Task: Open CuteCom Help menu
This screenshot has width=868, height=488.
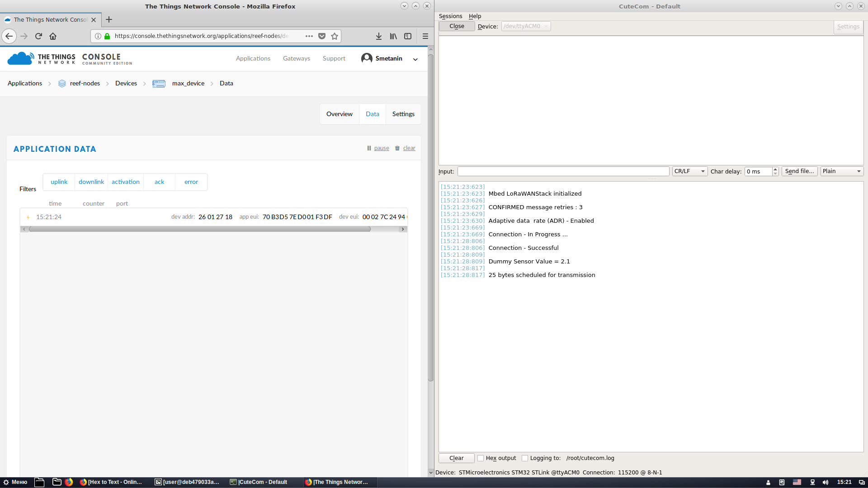Action: (x=475, y=16)
